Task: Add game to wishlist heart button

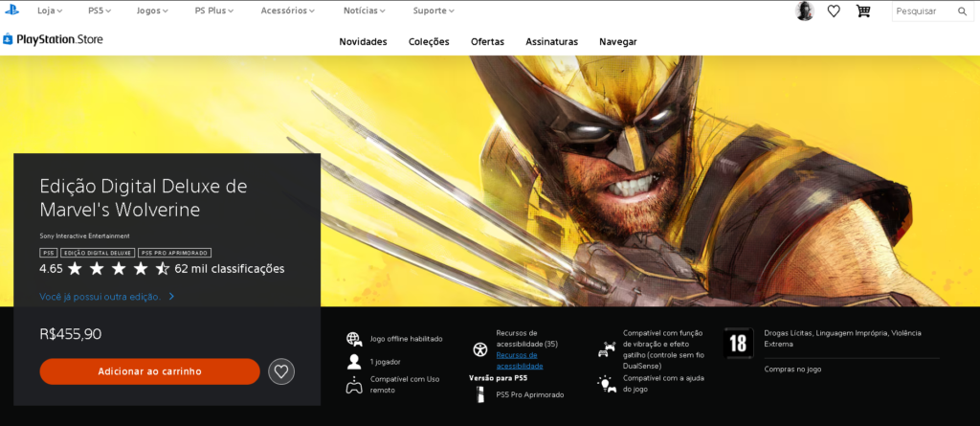Action: [x=281, y=371]
